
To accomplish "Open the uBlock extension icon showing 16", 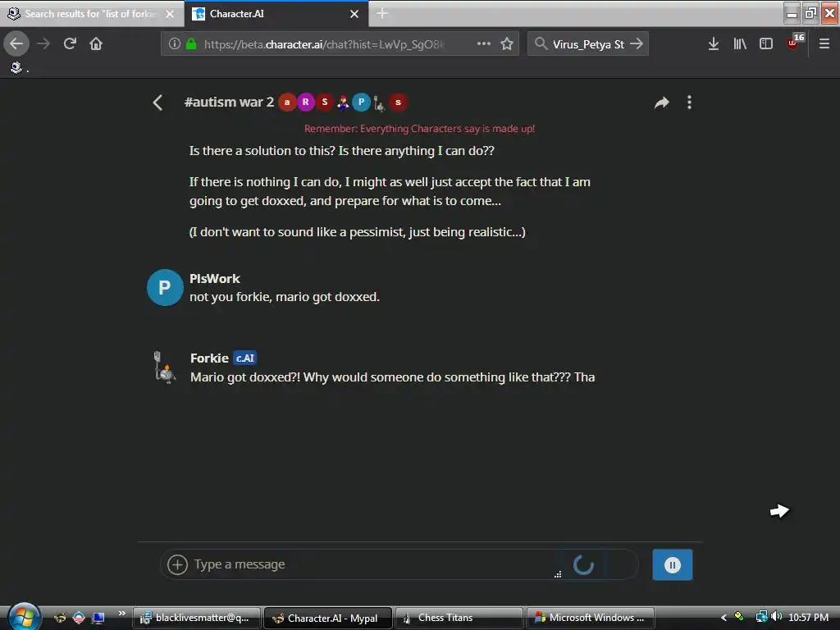I will (795, 42).
